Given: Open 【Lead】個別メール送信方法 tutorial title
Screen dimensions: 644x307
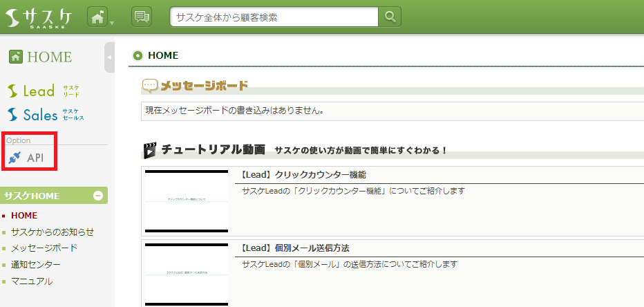Looking at the screenshot, I should click(x=294, y=248).
